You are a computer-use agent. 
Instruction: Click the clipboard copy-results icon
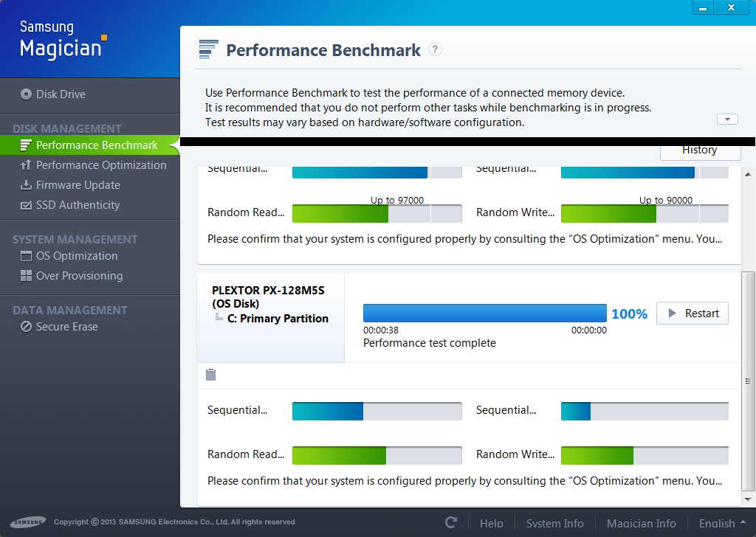click(210, 374)
